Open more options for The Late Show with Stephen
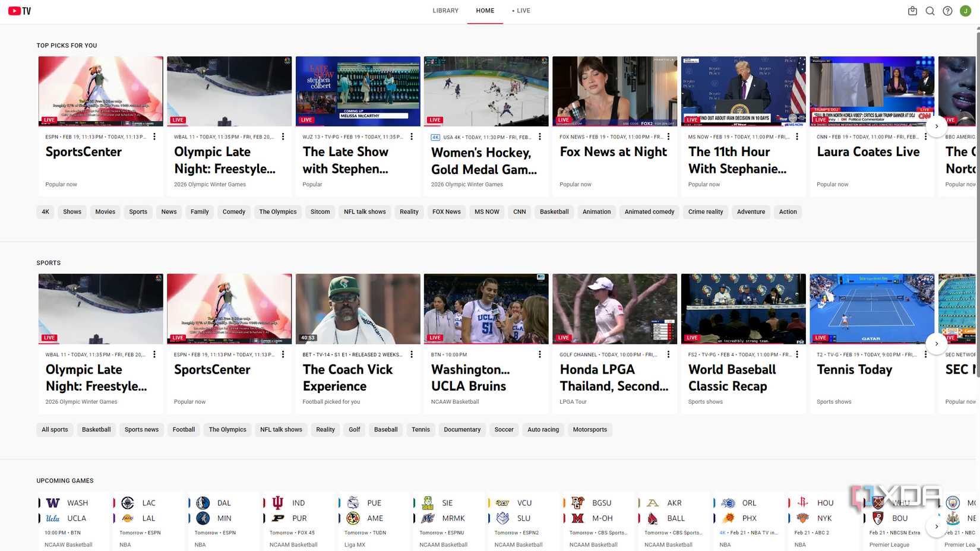Viewport: 980px width, 551px height. click(412, 137)
